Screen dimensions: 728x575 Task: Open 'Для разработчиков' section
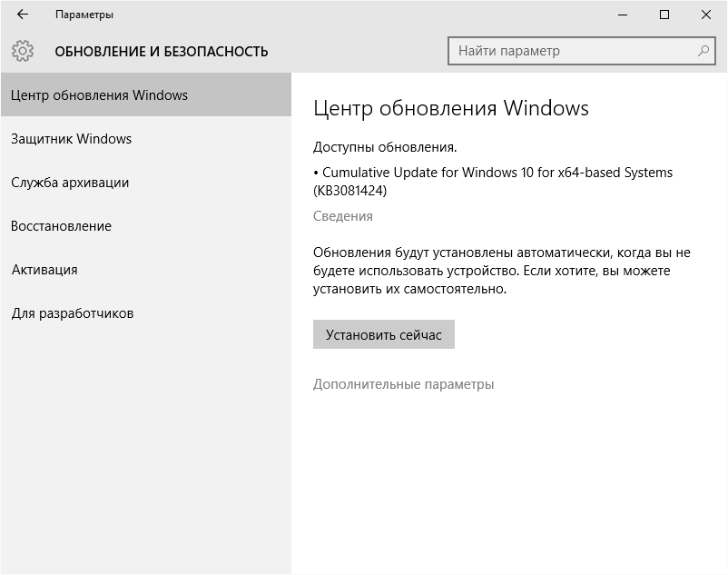(x=146, y=313)
